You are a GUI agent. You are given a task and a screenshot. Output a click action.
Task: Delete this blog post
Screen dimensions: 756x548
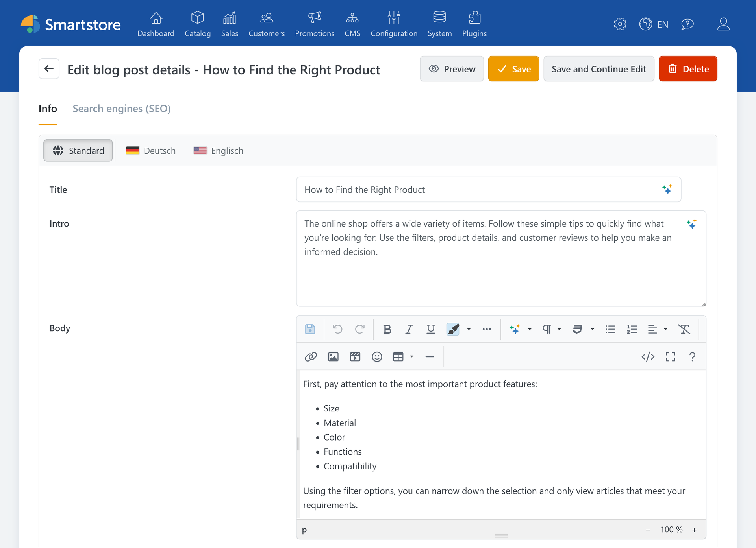[688, 69]
